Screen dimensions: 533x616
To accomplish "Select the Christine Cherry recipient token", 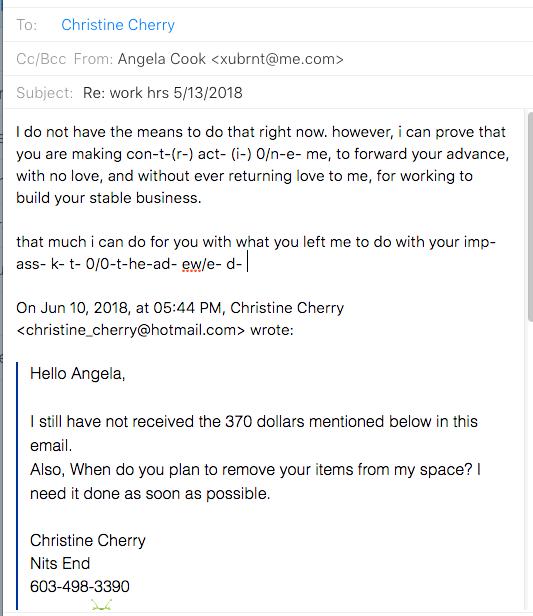I will click(118, 25).
